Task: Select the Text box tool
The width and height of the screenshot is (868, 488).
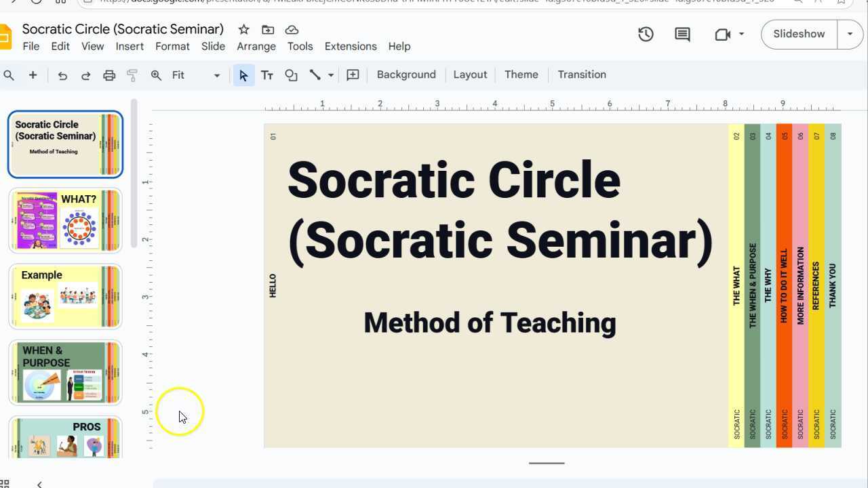Action: (x=267, y=75)
